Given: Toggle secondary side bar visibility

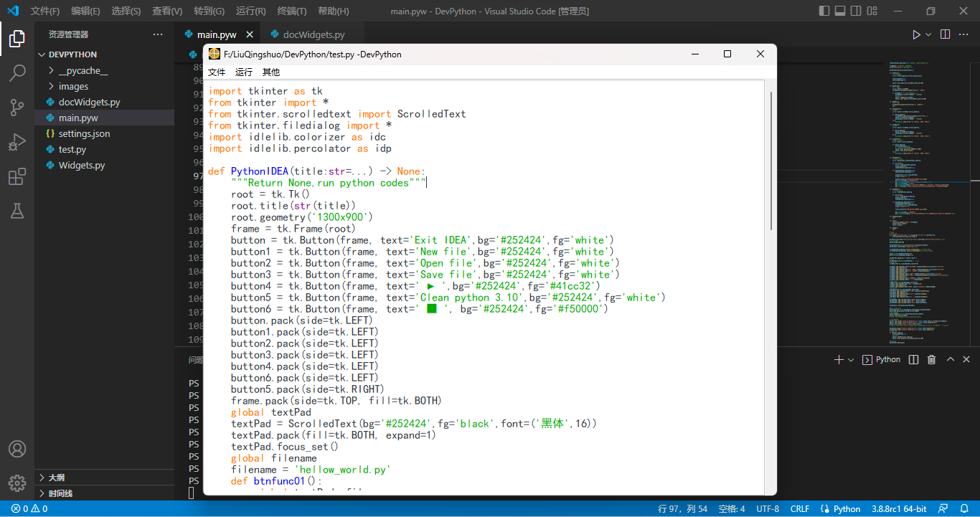Looking at the screenshot, I should point(857,11).
